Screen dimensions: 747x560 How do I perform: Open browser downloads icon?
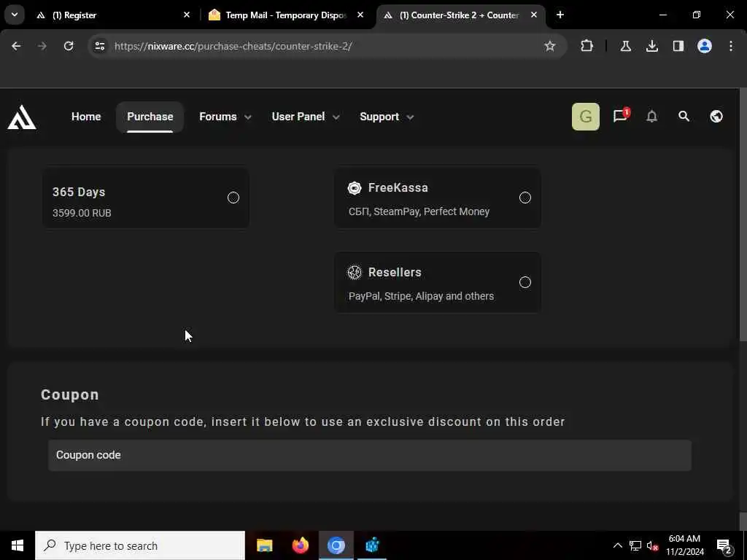(651, 46)
